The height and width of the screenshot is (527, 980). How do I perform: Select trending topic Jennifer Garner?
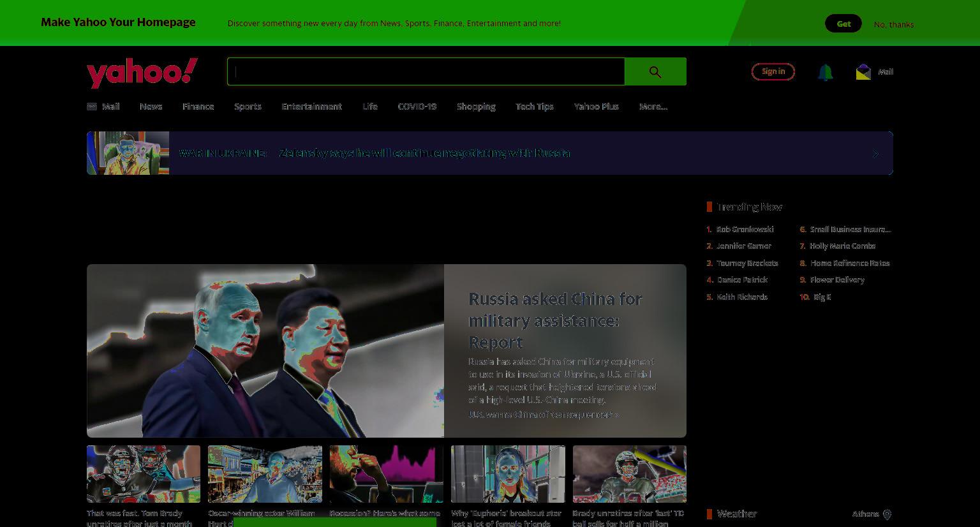(x=744, y=246)
